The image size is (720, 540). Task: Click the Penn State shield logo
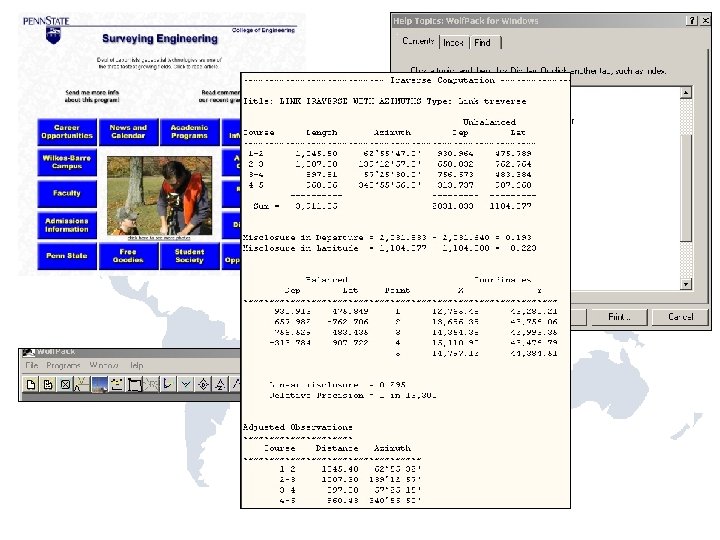pos(53,35)
